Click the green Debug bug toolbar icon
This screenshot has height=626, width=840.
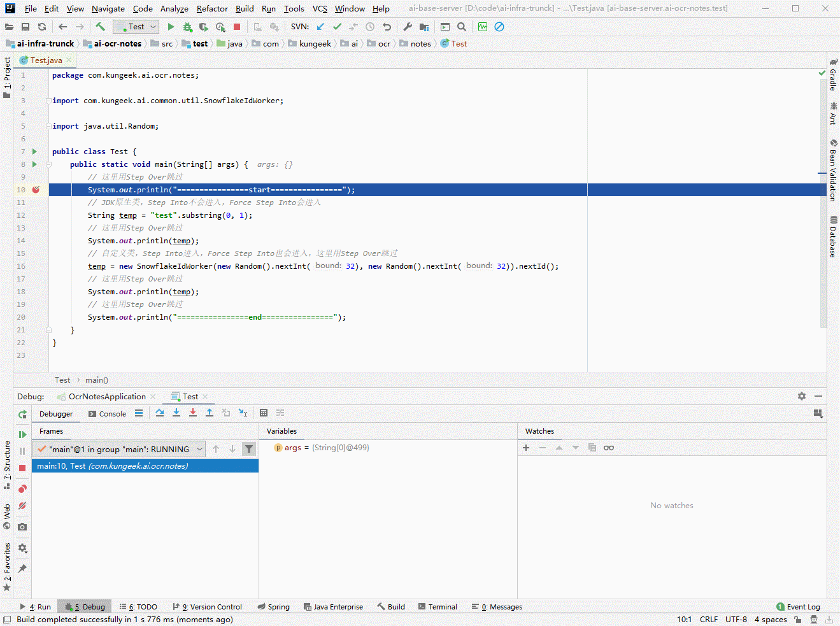(187, 27)
